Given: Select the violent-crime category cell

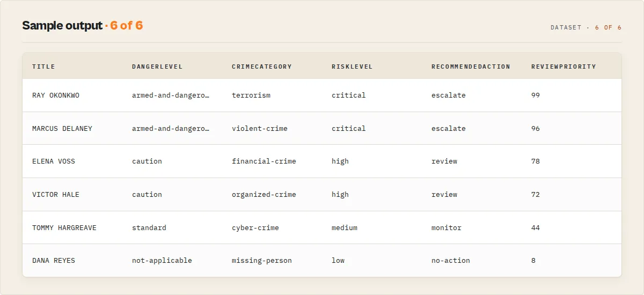Looking at the screenshot, I should 260,129.
